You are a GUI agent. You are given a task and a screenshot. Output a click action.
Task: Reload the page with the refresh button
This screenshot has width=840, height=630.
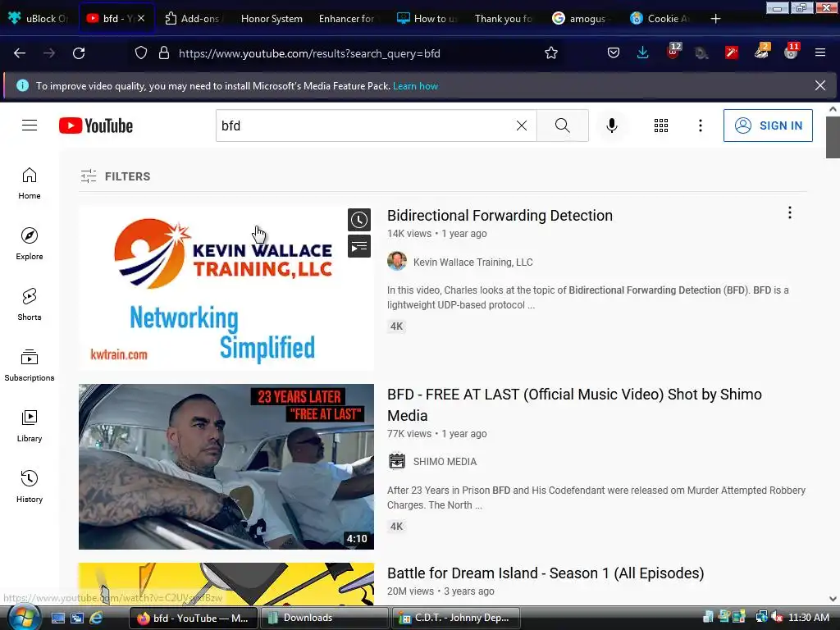click(79, 53)
